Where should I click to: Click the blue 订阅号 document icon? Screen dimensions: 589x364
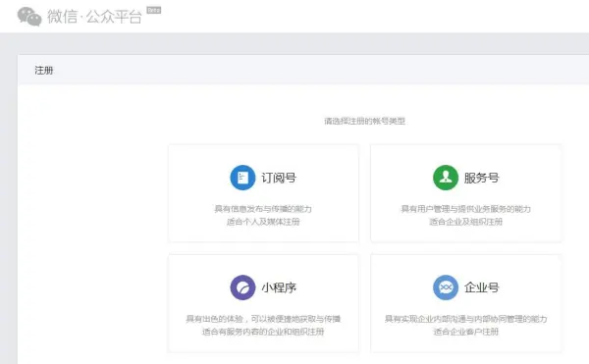242,178
